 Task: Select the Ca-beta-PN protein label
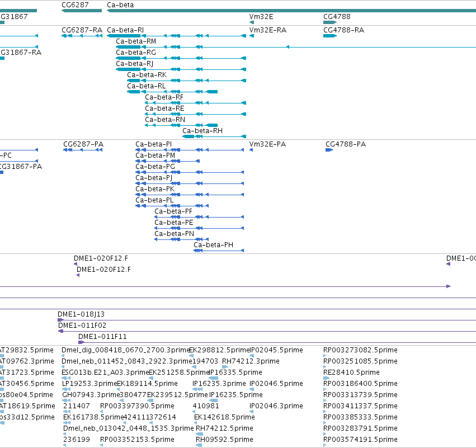(175, 234)
